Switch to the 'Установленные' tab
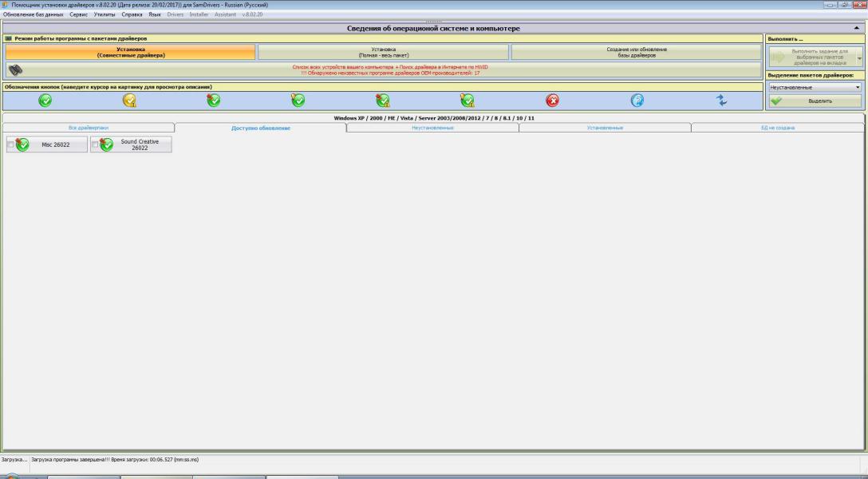The image size is (868, 479). click(605, 128)
